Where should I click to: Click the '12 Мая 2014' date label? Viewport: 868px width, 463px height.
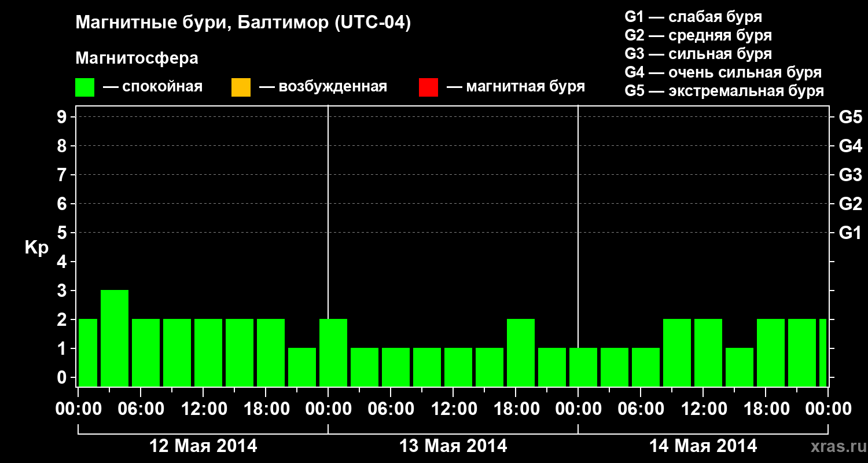[203, 446]
